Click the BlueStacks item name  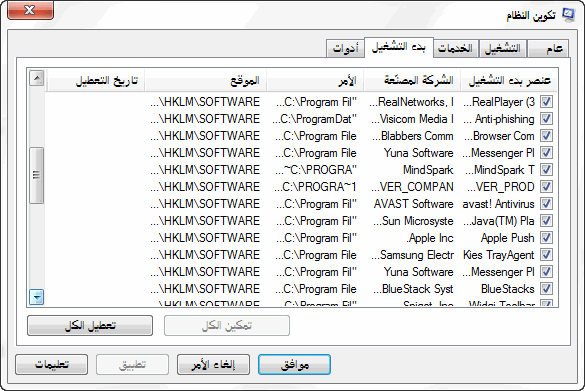pos(508,289)
